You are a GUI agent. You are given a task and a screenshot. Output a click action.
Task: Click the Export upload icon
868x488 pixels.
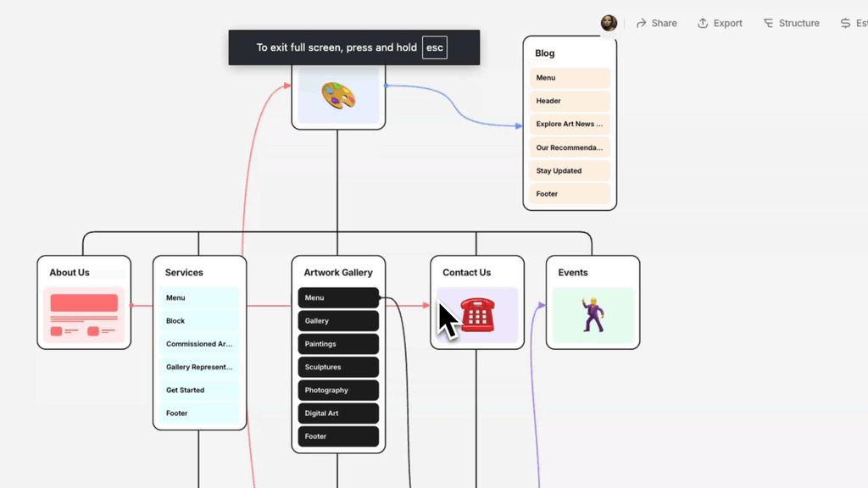click(703, 23)
